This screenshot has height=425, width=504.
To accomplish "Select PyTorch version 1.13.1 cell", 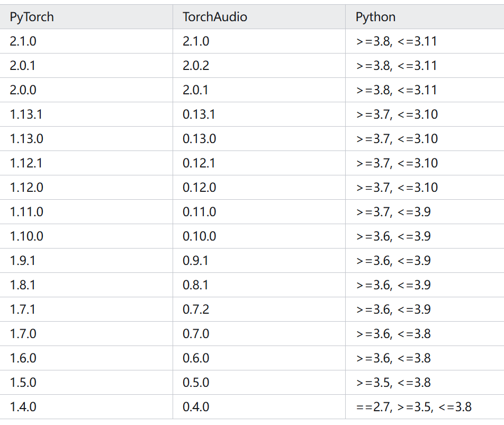I will (86, 114).
